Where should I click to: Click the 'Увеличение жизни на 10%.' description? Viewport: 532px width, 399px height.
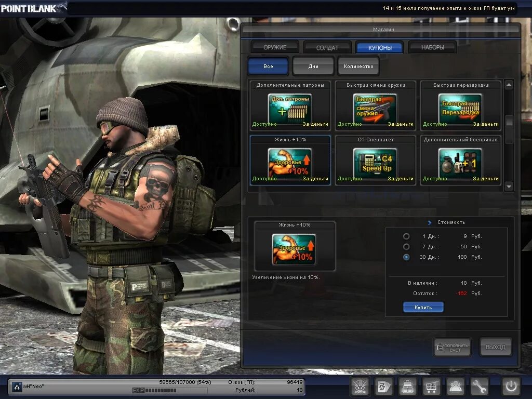(x=286, y=277)
